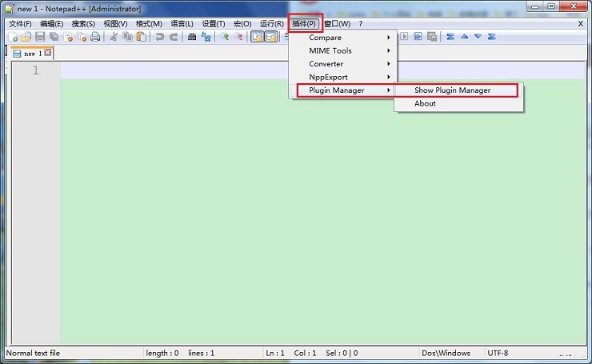This screenshot has height=364, width=592.
Task: Choose Show Plugin Manager
Action: (458, 90)
